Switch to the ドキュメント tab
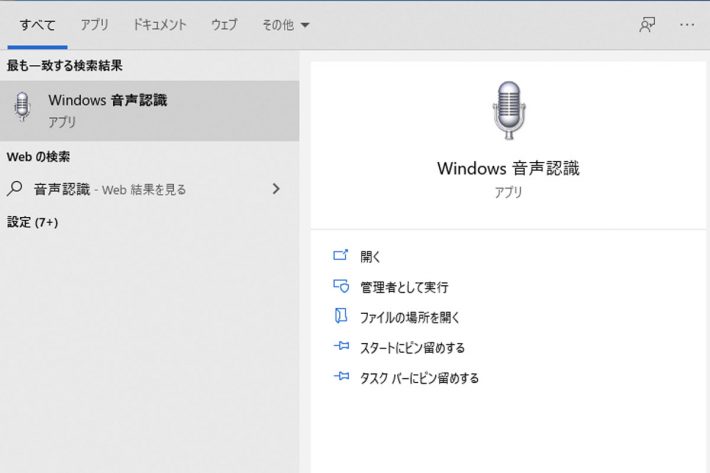 tap(159, 24)
